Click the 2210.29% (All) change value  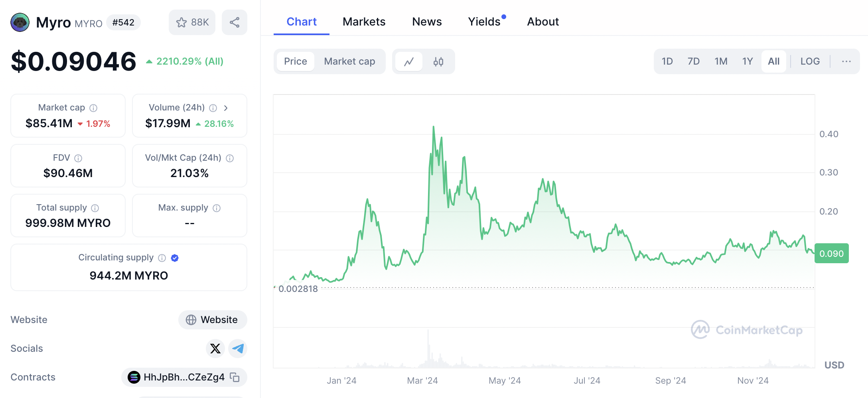click(190, 61)
